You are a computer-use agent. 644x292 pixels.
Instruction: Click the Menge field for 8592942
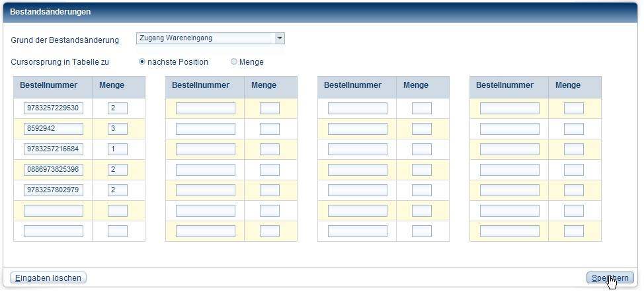(118, 129)
